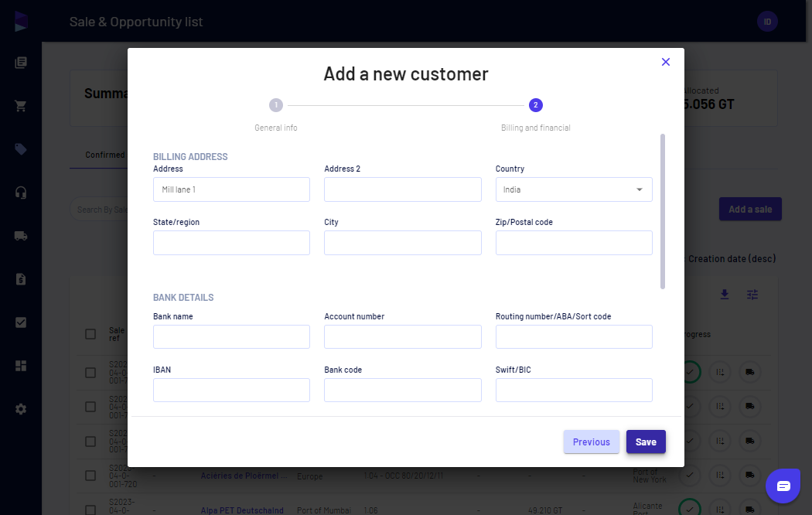
Task: Open the Country dropdown showing India
Action: 573,189
